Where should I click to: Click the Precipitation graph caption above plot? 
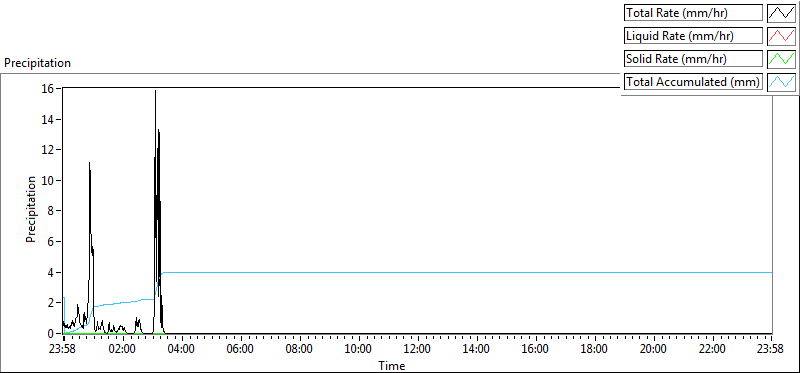pos(37,63)
